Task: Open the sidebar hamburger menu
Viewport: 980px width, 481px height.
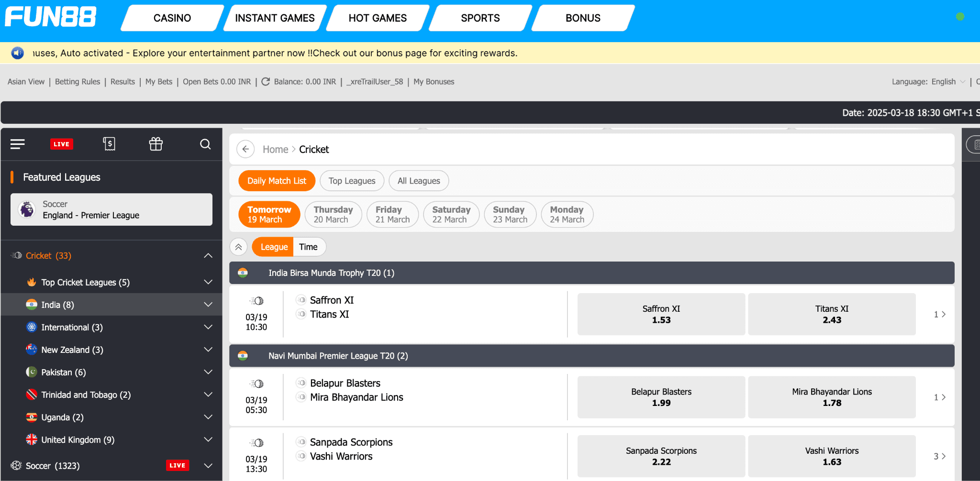Action: pyautogui.click(x=17, y=144)
